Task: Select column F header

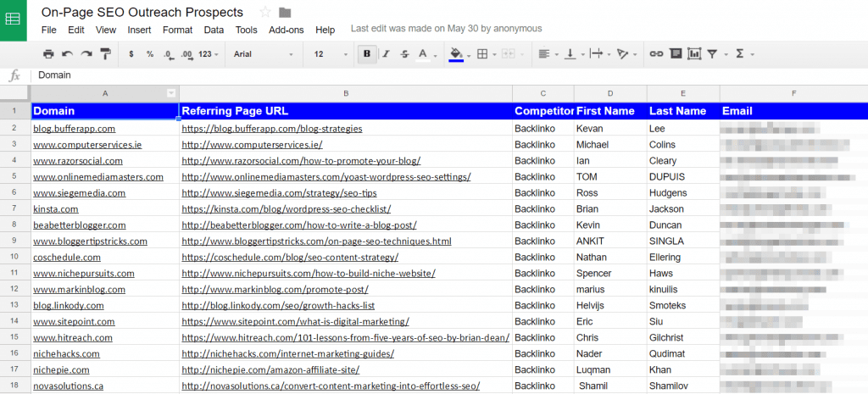Action: [x=793, y=93]
